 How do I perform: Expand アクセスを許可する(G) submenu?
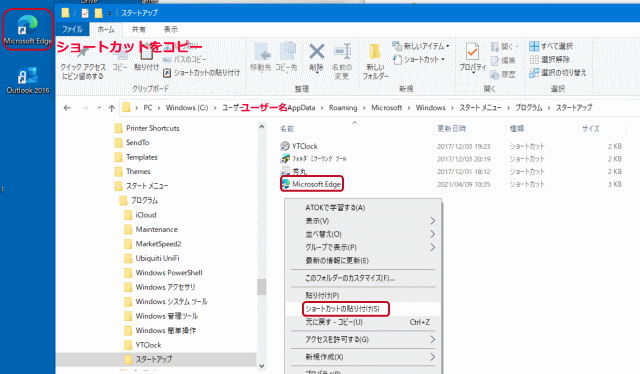click(363, 340)
